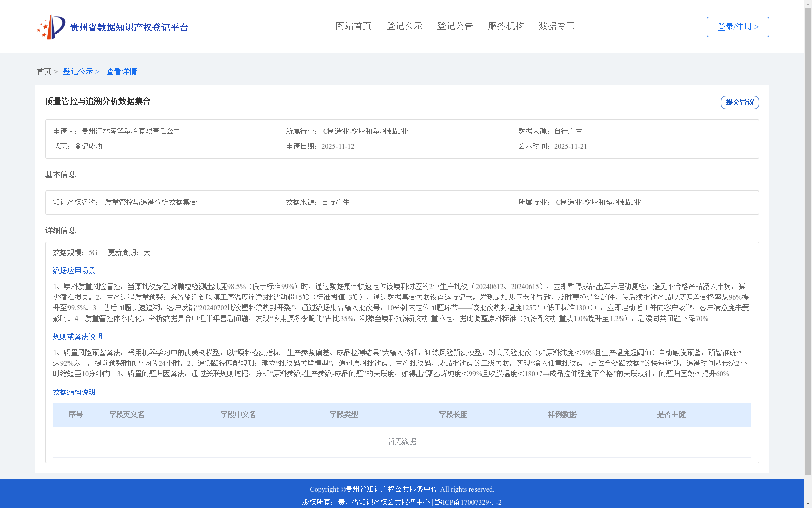This screenshot has height=508, width=812.
Task: Click the 数据应用场景 heading
Action: 74,271
